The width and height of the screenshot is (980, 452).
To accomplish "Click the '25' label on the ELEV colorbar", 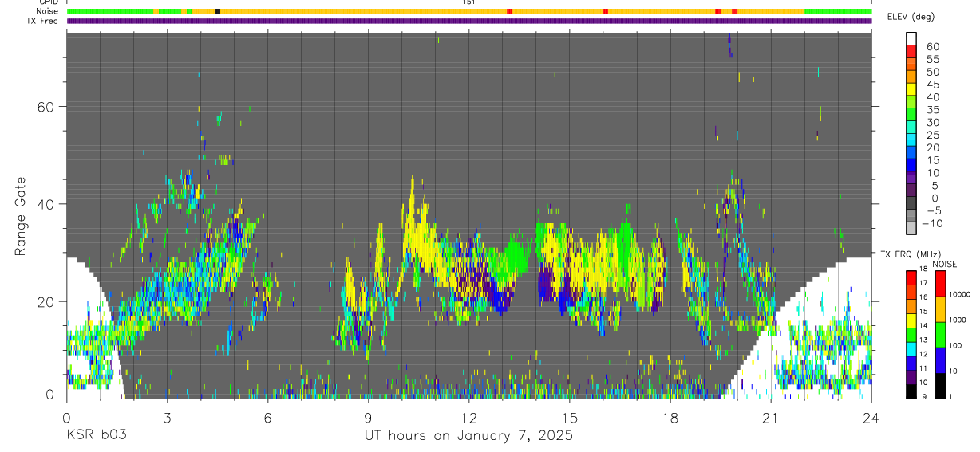I will pyautogui.click(x=933, y=136).
